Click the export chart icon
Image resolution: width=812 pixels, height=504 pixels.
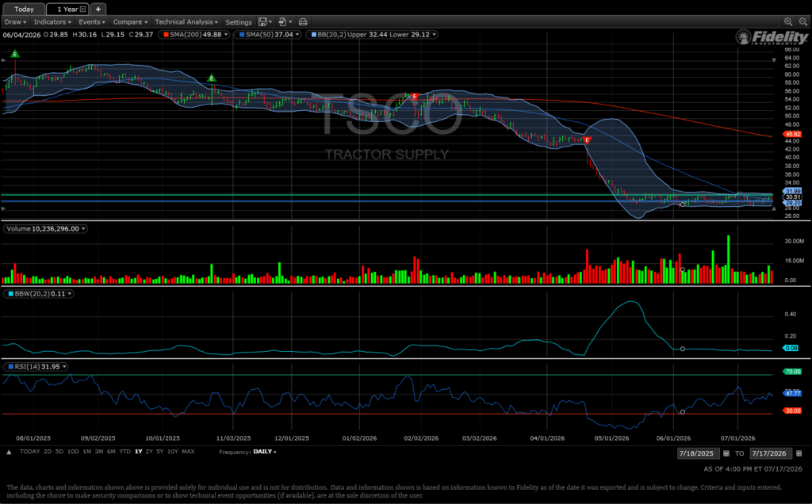[x=282, y=21]
